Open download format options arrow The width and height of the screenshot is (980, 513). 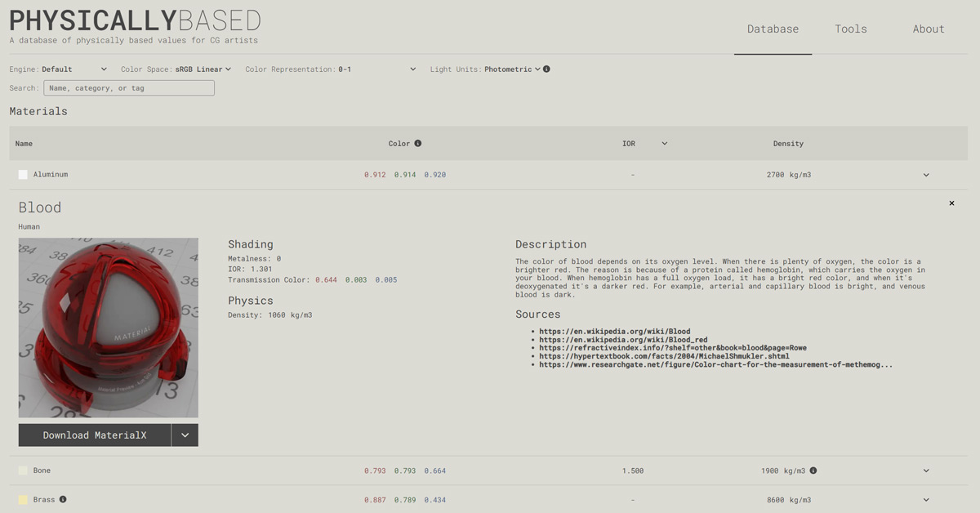coord(185,435)
